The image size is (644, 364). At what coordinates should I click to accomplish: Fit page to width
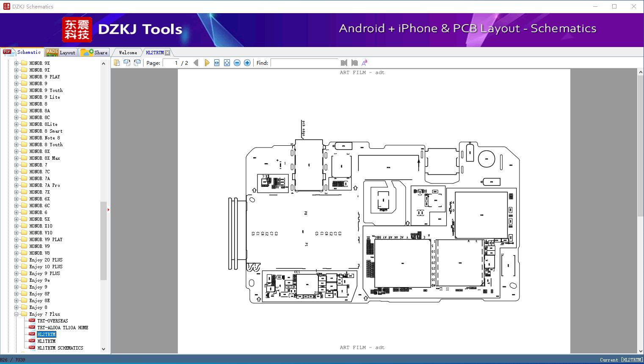pyautogui.click(x=217, y=63)
